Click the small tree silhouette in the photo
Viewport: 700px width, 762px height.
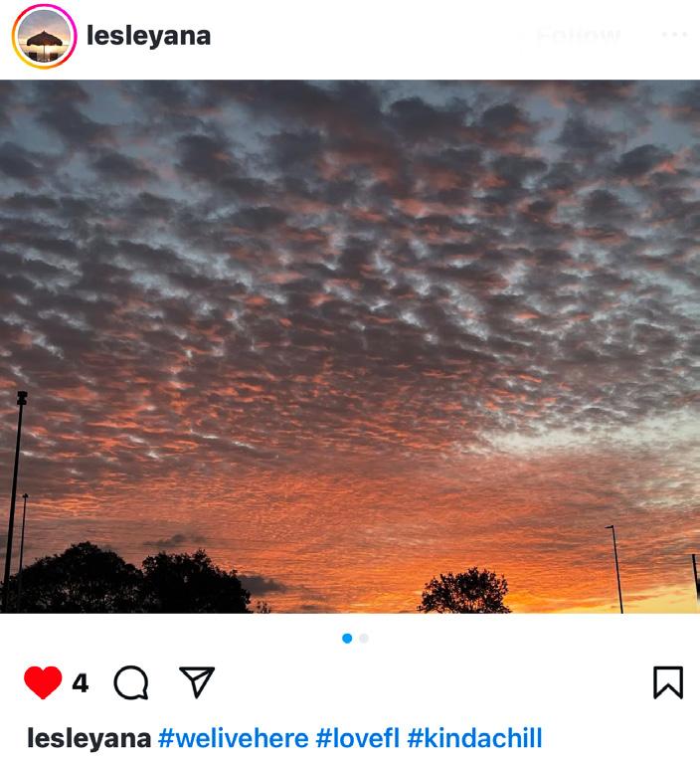[464, 591]
